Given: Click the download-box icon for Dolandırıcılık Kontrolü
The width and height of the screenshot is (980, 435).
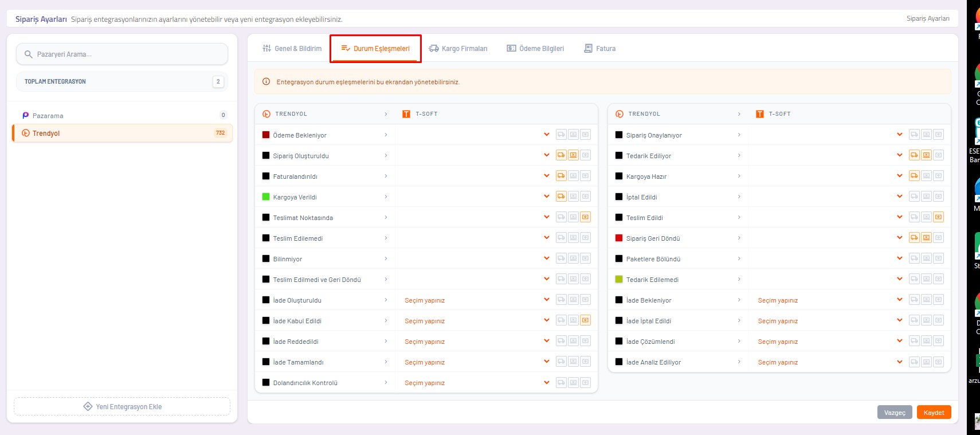Looking at the screenshot, I should point(585,382).
